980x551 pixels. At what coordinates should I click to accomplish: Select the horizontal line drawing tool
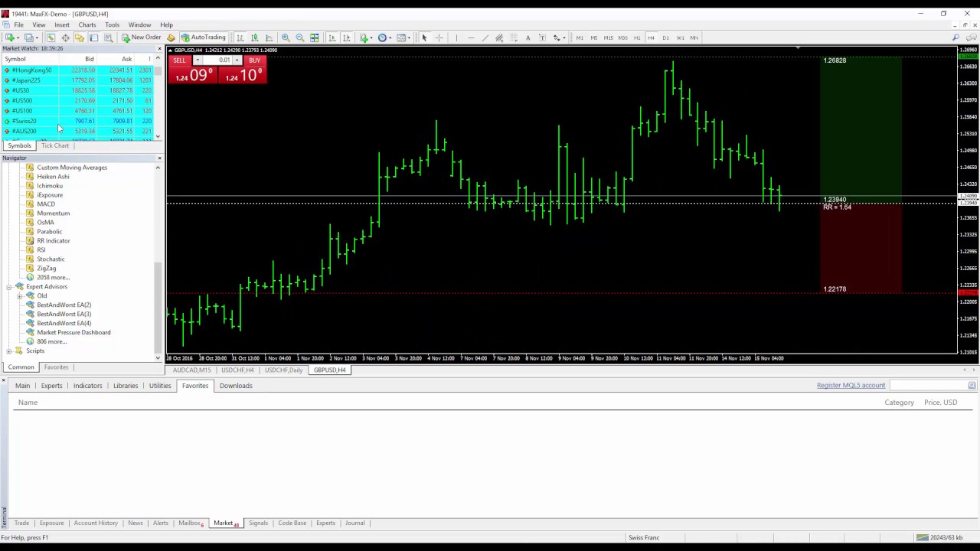pos(471,37)
